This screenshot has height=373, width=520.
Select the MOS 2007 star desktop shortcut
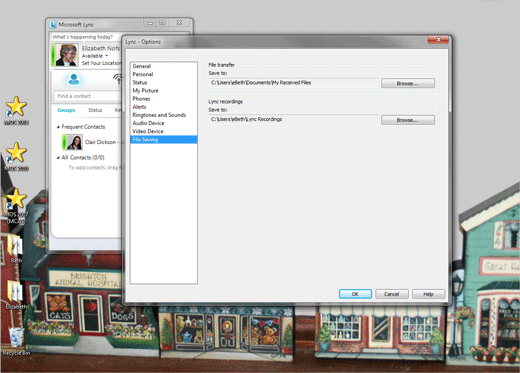tap(16, 206)
